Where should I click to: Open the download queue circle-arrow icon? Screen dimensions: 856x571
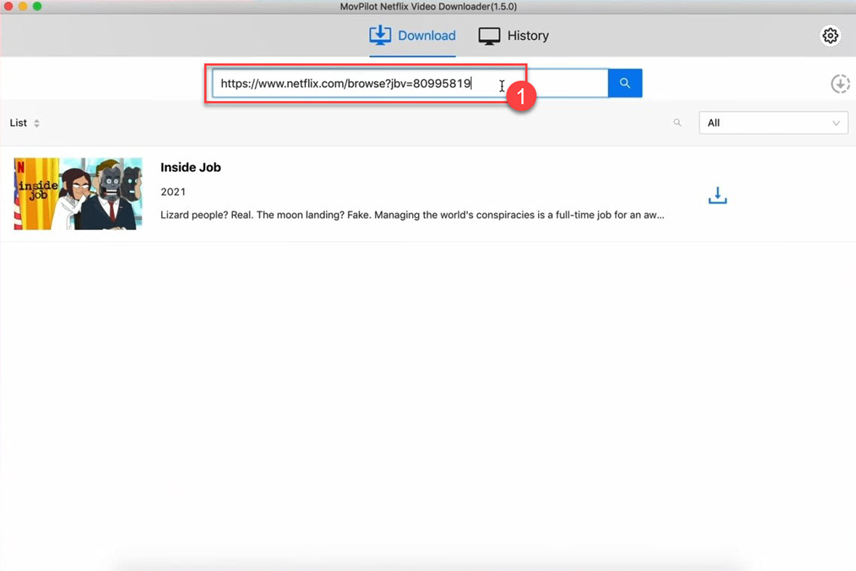point(840,84)
